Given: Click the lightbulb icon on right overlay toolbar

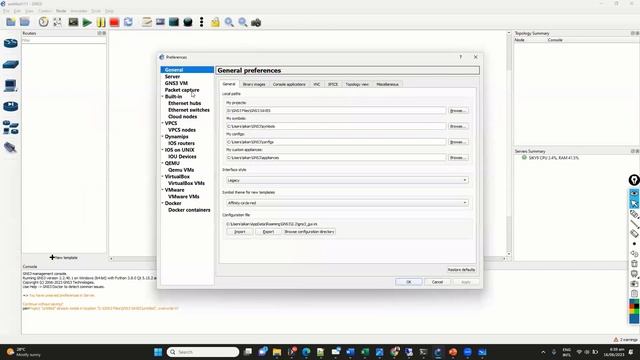Looking at the screenshot, I should coord(634,180).
